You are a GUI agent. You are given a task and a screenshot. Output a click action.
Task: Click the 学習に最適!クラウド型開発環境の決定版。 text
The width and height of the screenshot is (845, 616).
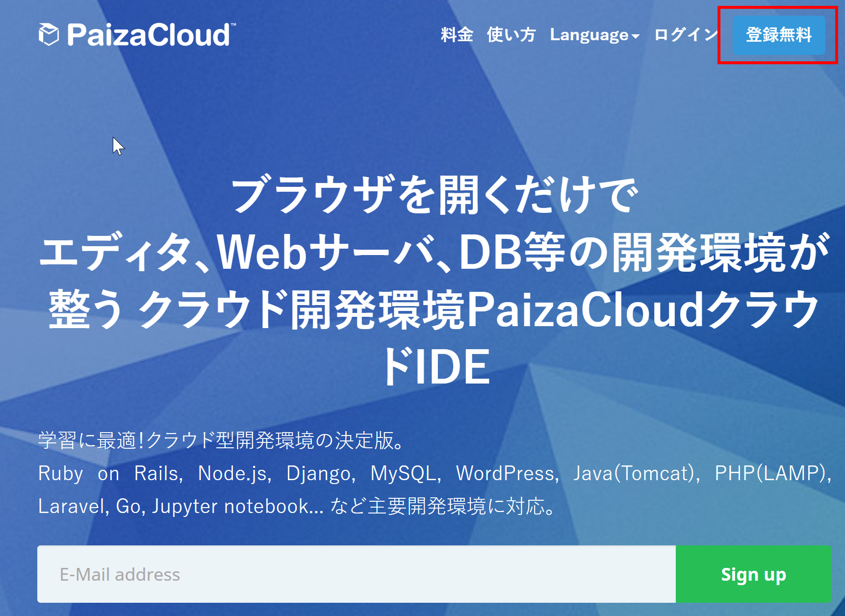[222, 440]
